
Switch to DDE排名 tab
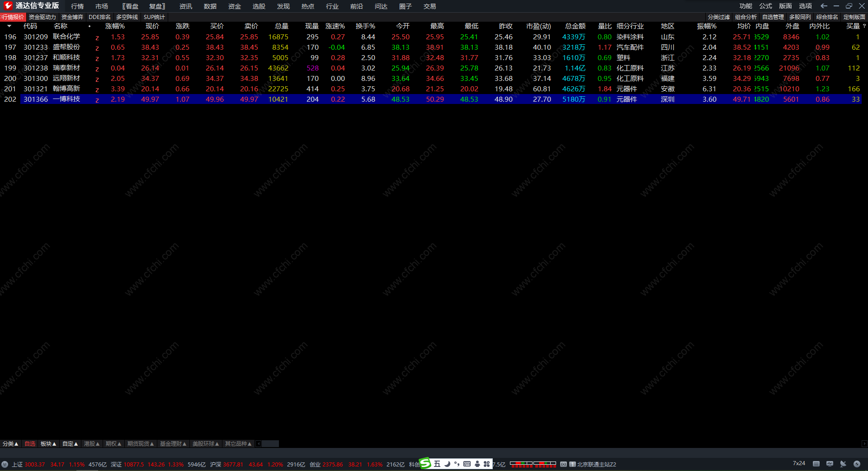(x=99, y=17)
